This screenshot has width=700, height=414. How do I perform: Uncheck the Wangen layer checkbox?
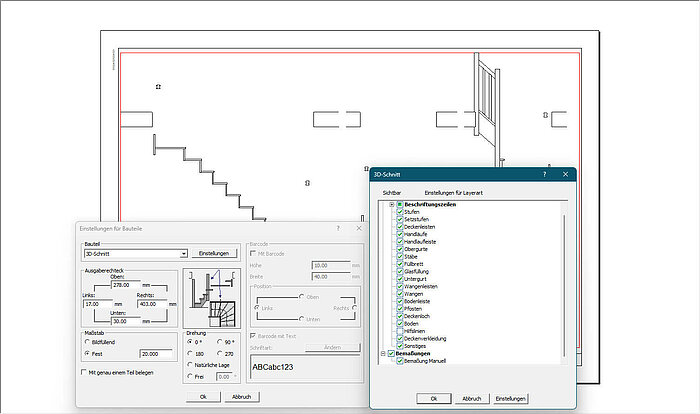pyautogui.click(x=400, y=294)
